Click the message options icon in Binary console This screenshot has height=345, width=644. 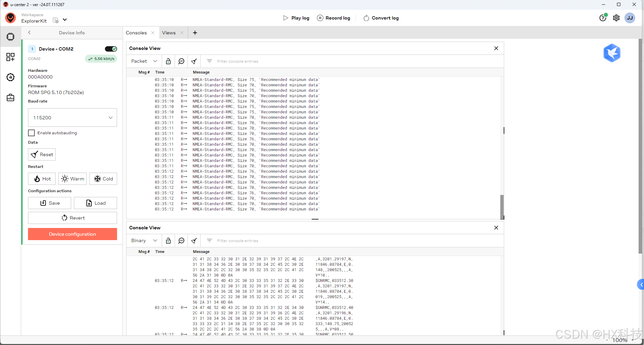click(181, 240)
